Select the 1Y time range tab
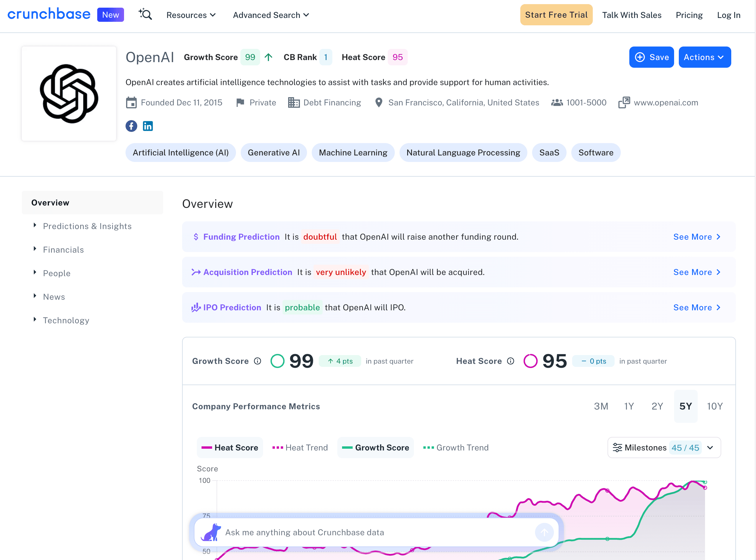756x560 pixels. point(628,406)
